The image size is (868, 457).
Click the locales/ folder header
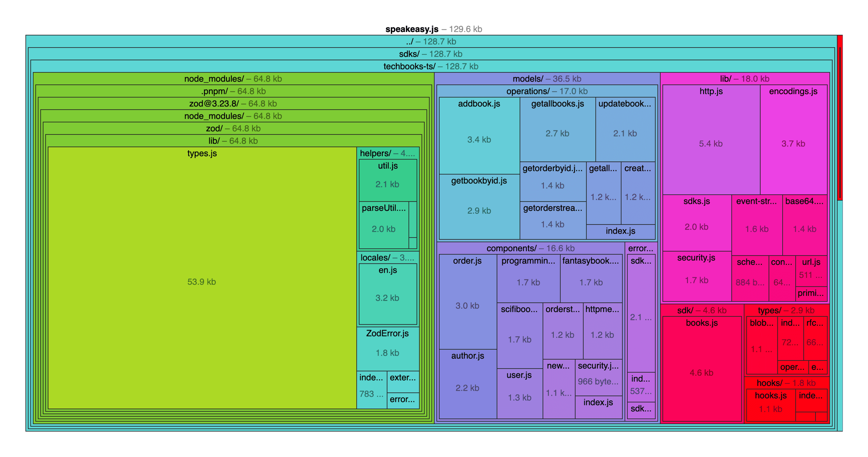[x=388, y=257]
